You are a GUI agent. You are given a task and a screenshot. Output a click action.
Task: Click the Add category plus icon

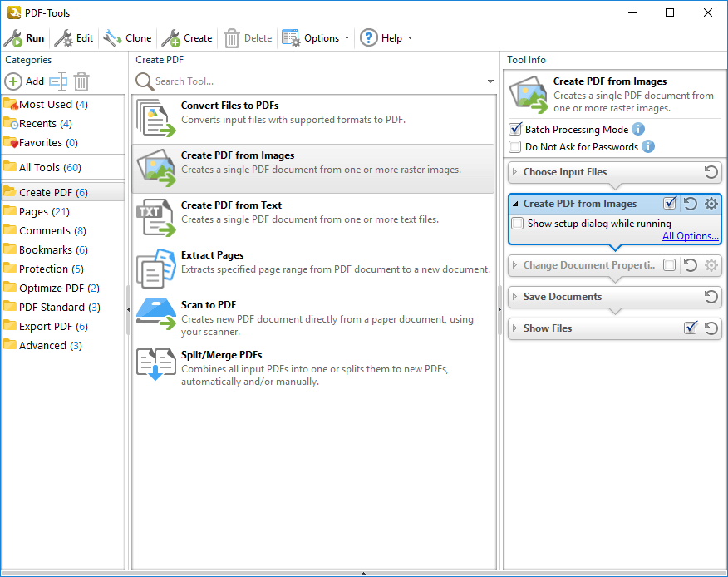point(14,81)
